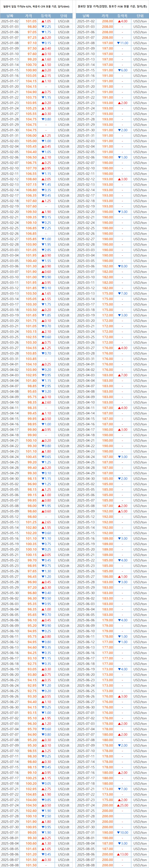Select the ▼8.00 coking coal change cell
The height and width of the screenshot is (868, 149).
point(122,266)
